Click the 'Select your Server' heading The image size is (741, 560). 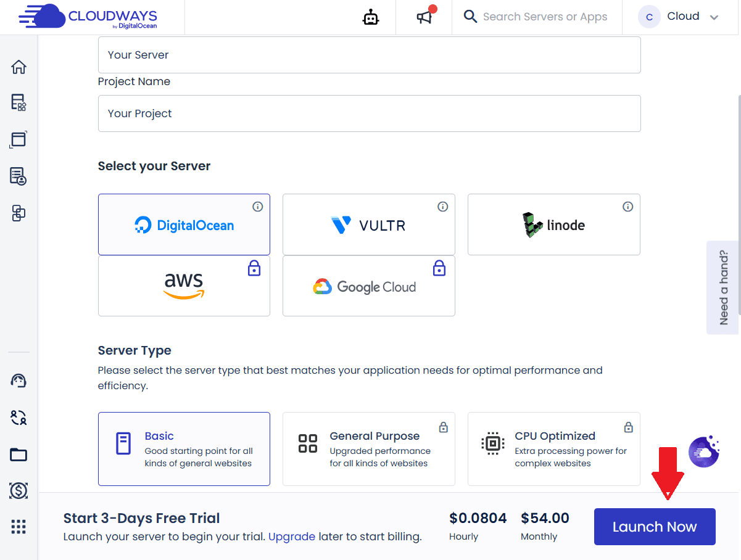154,166
